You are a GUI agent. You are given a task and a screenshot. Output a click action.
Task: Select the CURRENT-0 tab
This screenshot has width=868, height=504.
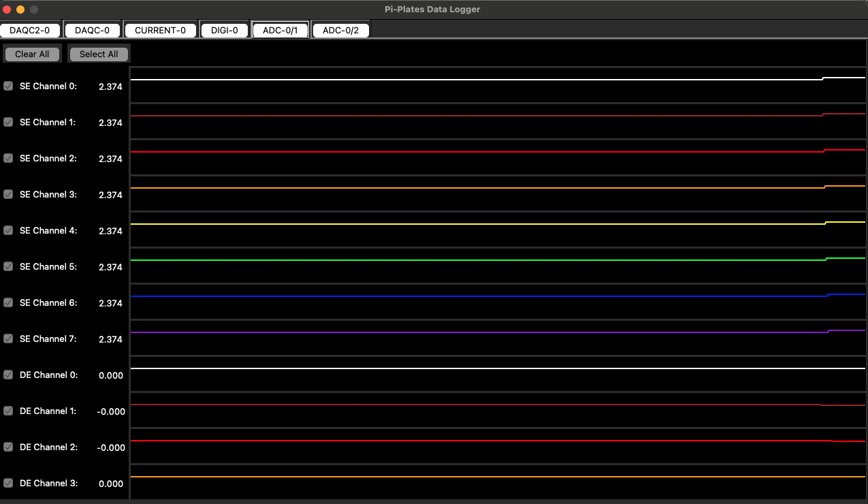click(x=161, y=31)
